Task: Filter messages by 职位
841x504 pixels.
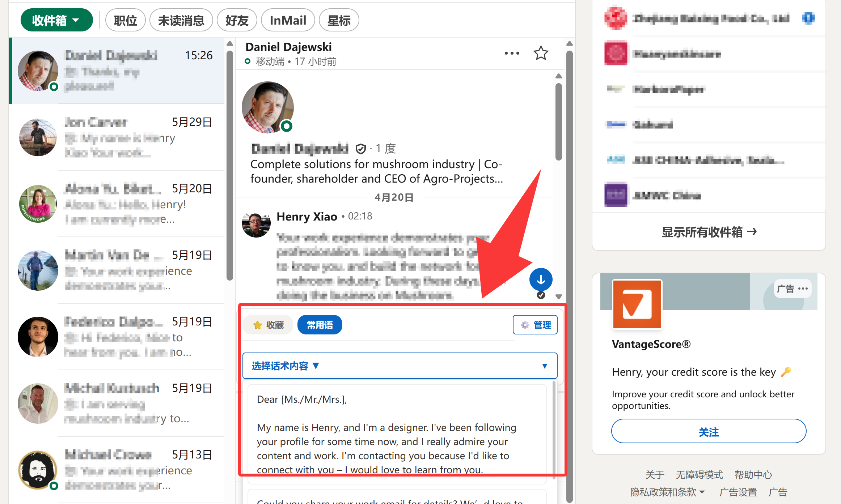Action: coord(125,20)
